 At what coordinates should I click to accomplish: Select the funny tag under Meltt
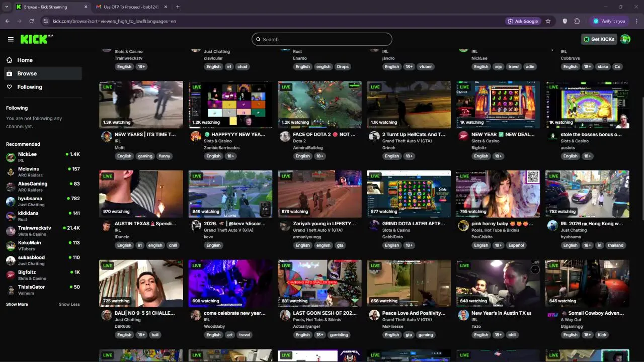click(x=165, y=156)
